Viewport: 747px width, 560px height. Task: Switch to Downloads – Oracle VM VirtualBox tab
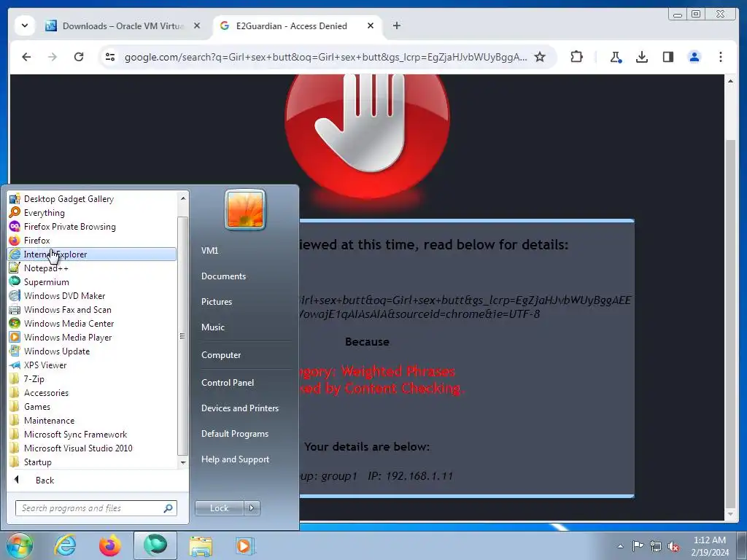(x=123, y=26)
